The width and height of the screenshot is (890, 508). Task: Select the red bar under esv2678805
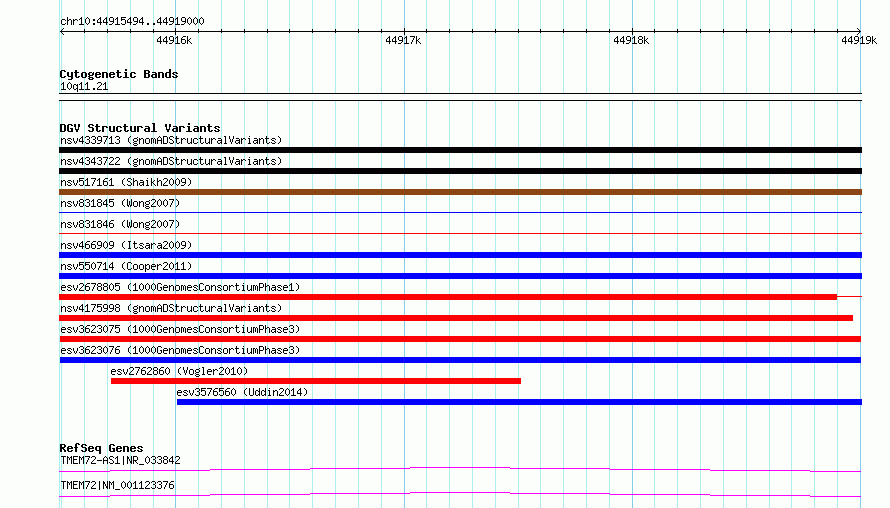coord(448,297)
